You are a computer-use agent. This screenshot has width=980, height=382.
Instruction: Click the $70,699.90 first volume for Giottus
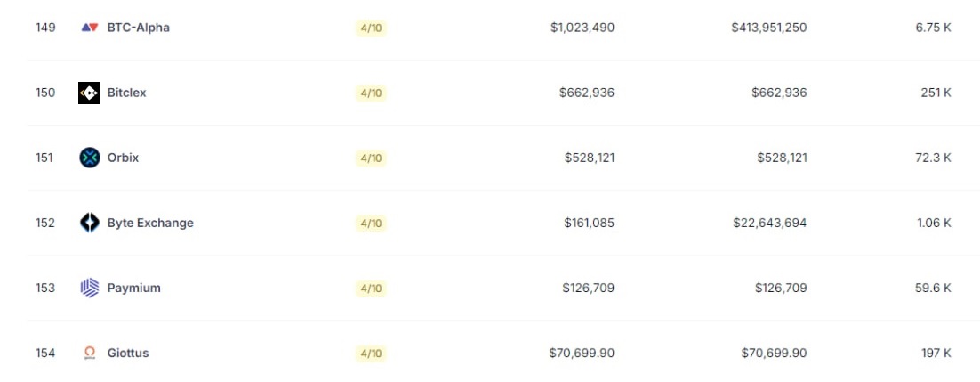582,354
